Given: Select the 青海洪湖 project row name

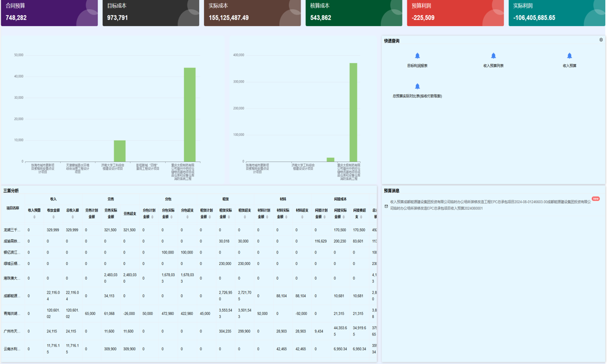Looking at the screenshot, I should pos(12,314).
